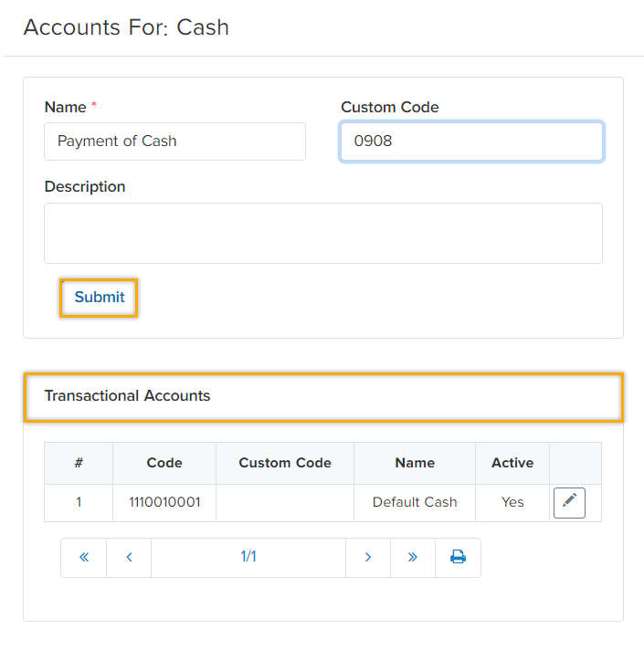
Task: Go to previous page of table
Action: click(x=129, y=557)
